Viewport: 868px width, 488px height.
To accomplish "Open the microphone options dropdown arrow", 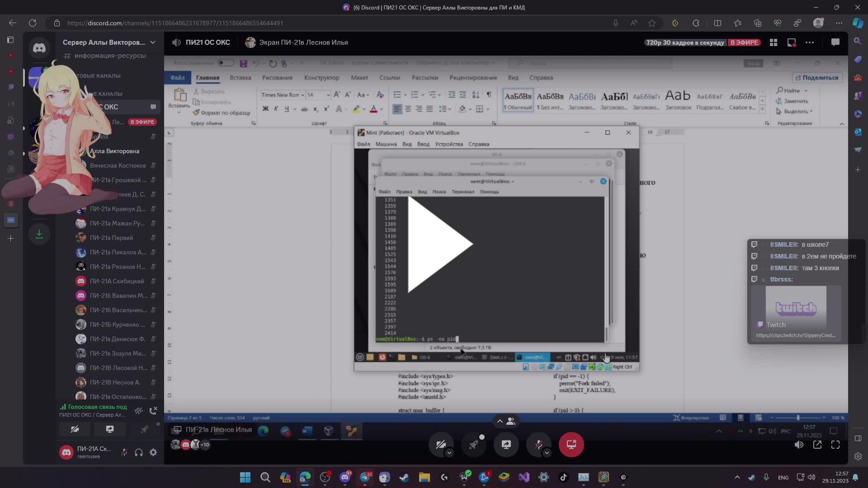I will [547, 453].
